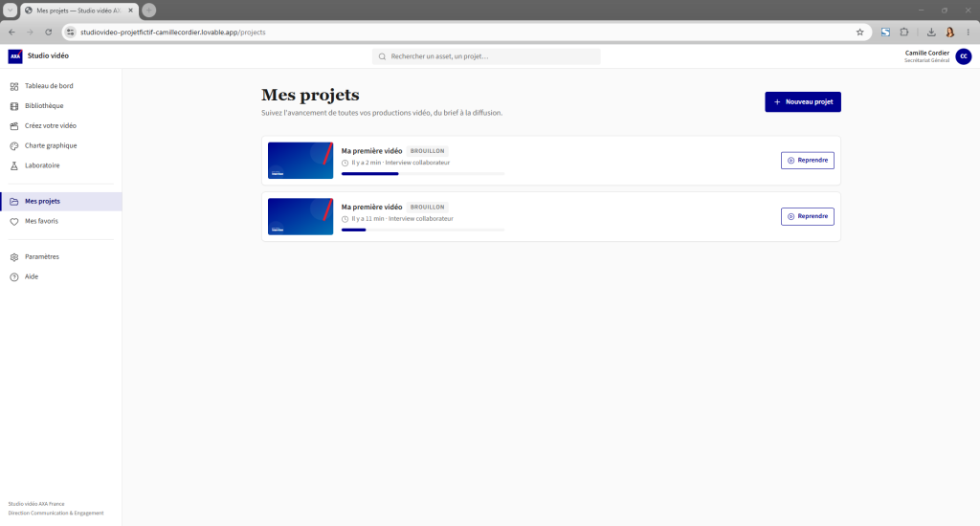Click the Paramètres gear icon
Viewport: 980px width, 526px height.
[x=14, y=257]
